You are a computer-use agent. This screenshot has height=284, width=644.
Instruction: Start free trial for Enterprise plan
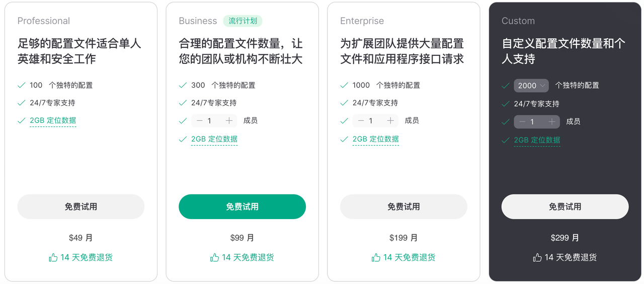click(404, 207)
